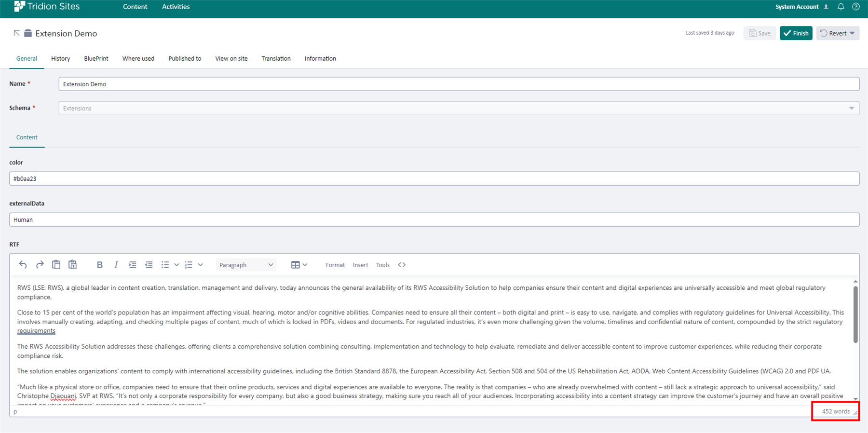The height and width of the screenshot is (433, 868).
Task: Open the help question mark icon
Action: tap(856, 7)
